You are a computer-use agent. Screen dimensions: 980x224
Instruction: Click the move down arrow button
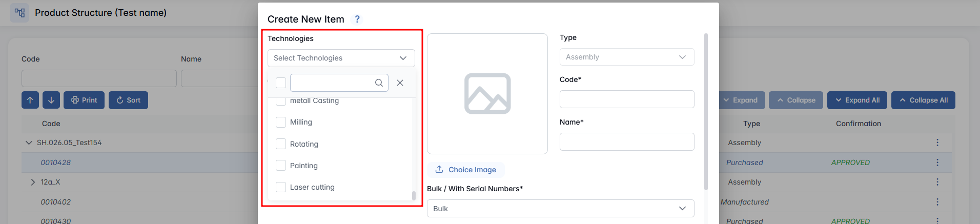[x=51, y=100]
